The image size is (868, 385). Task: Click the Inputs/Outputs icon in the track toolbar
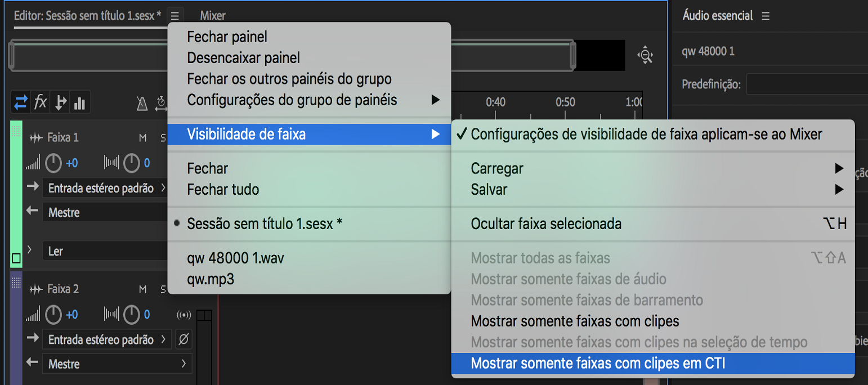click(x=21, y=103)
